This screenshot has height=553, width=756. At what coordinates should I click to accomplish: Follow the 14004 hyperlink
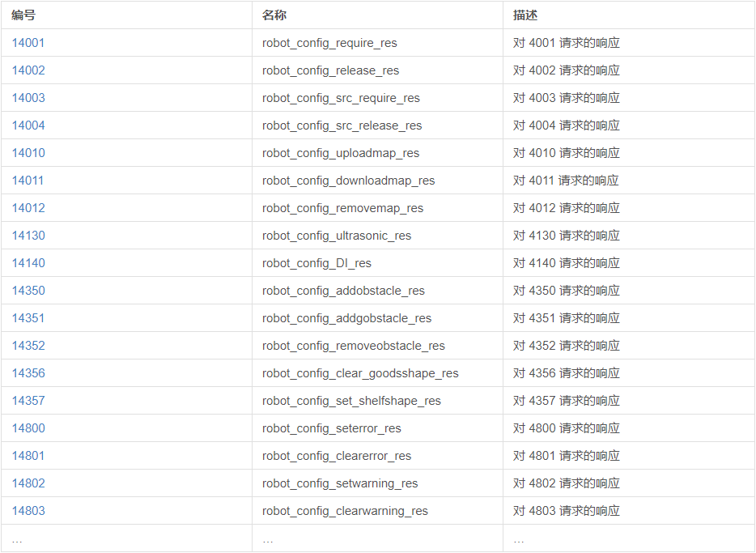coord(28,125)
